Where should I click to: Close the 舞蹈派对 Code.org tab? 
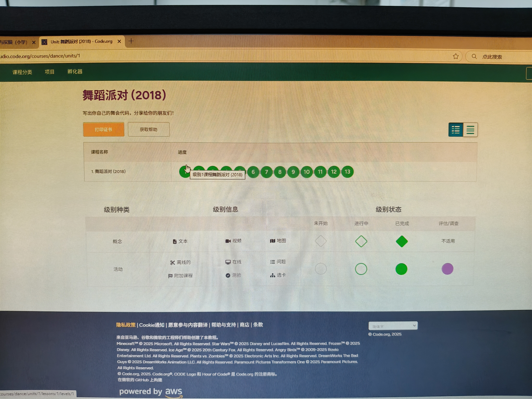[x=119, y=41]
